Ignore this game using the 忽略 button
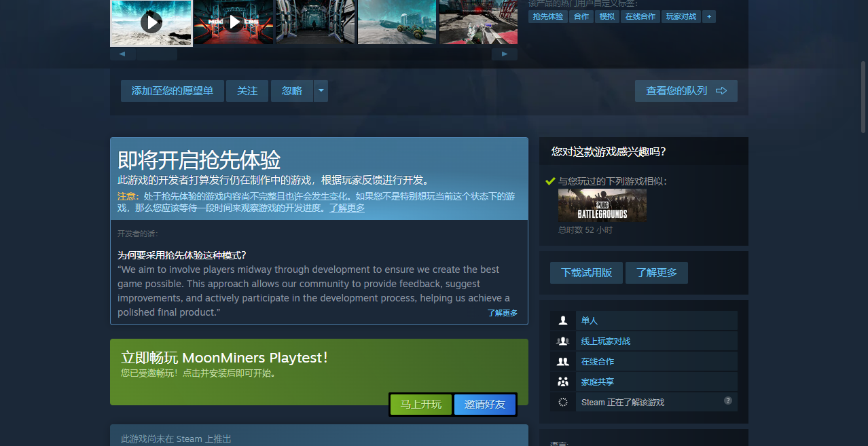This screenshot has height=446, width=868. tap(292, 91)
